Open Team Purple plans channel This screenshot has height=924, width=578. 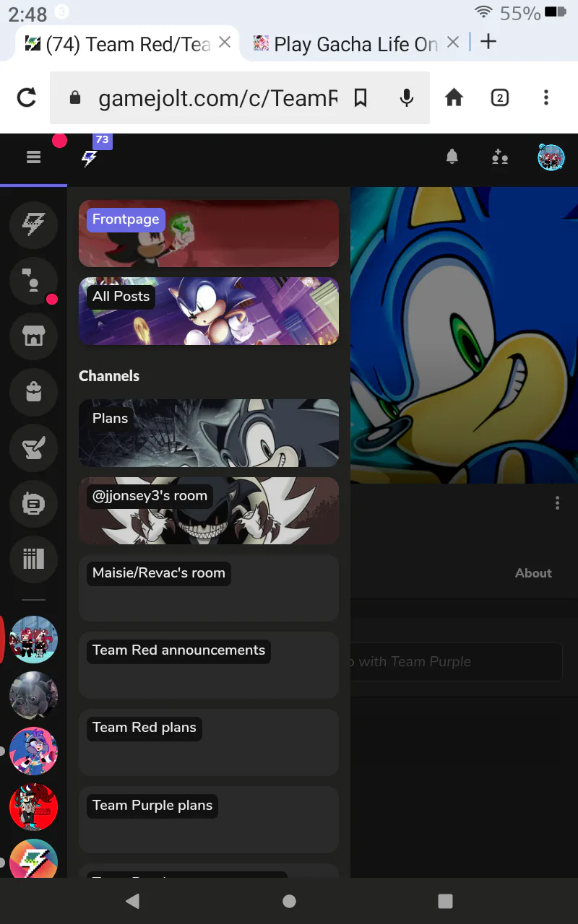(x=209, y=819)
